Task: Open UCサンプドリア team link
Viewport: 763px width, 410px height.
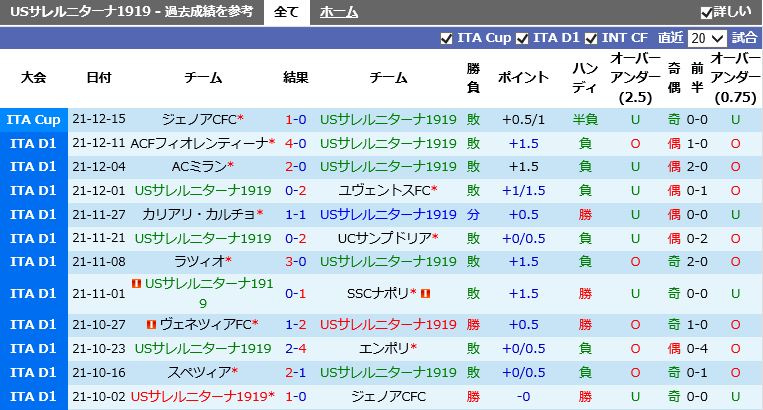Action: (x=384, y=238)
